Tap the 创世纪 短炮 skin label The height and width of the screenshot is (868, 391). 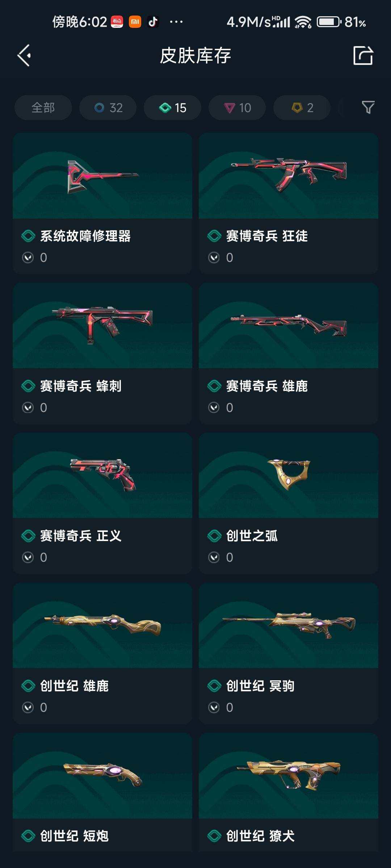click(74, 836)
